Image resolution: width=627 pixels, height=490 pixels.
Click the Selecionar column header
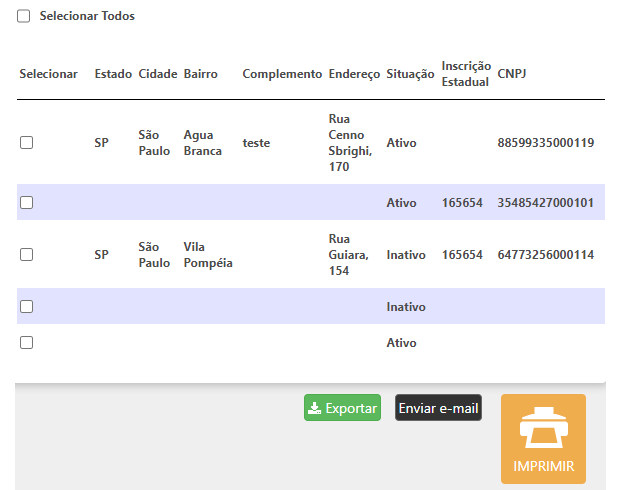click(48, 74)
